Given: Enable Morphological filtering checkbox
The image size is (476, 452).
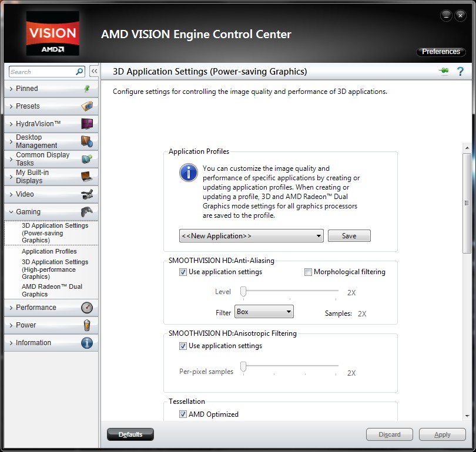Looking at the screenshot, I should coord(308,272).
